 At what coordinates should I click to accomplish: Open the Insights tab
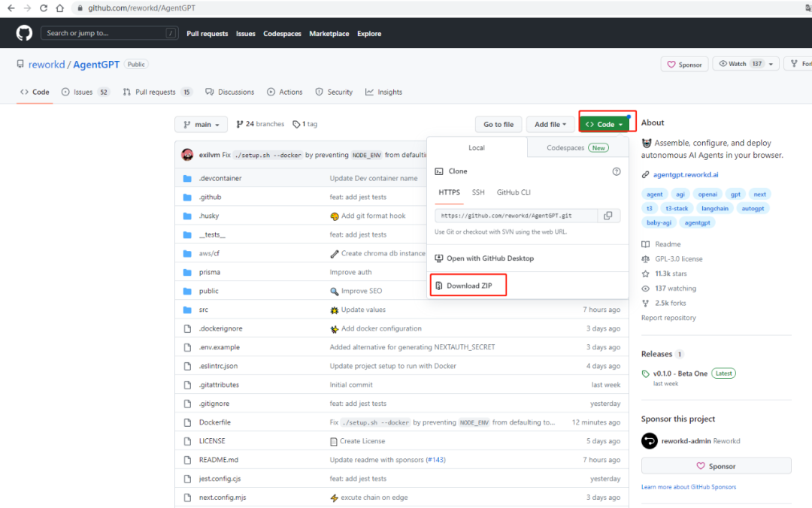pos(383,92)
